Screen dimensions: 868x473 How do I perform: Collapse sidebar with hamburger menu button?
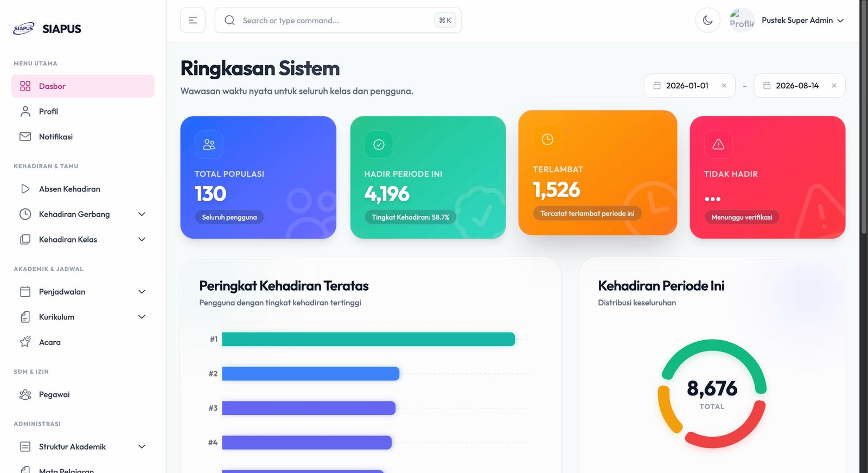(x=193, y=20)
